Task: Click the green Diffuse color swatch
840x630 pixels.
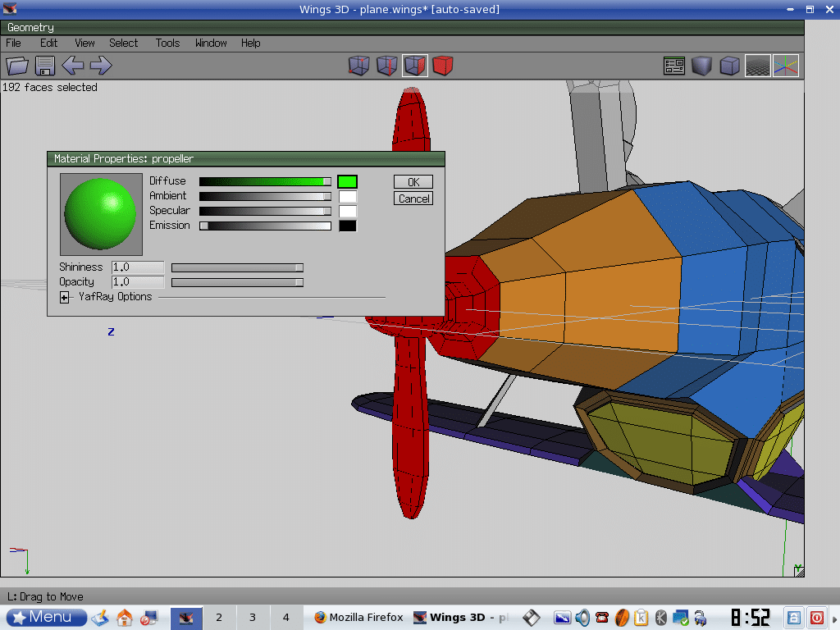Action: (347, 181)
